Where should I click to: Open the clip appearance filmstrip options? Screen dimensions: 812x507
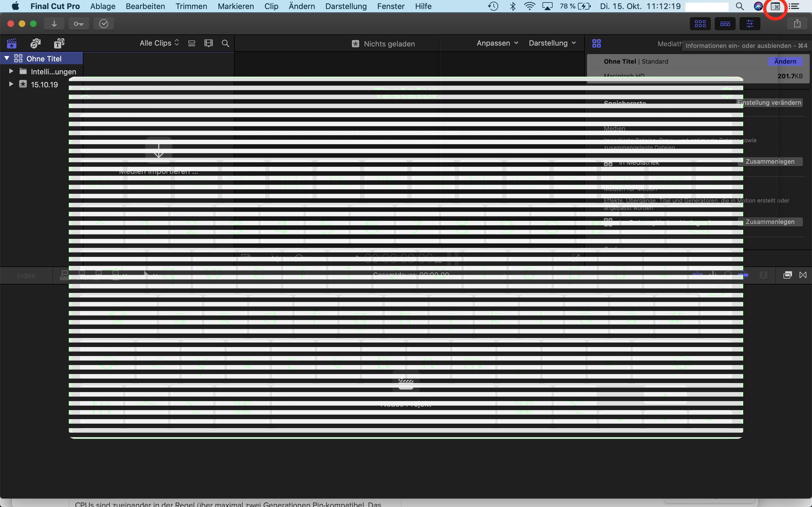[208, 43]
